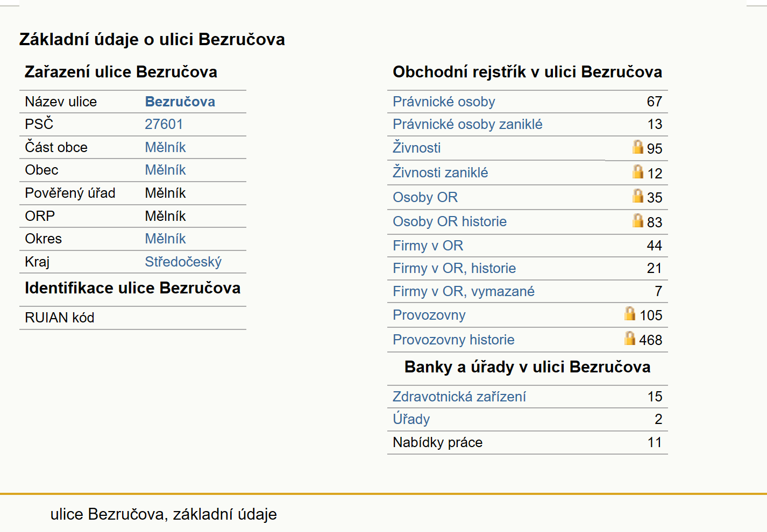
Task: Open Firmy v OR, vymazané link
Action: pos(464,291)
